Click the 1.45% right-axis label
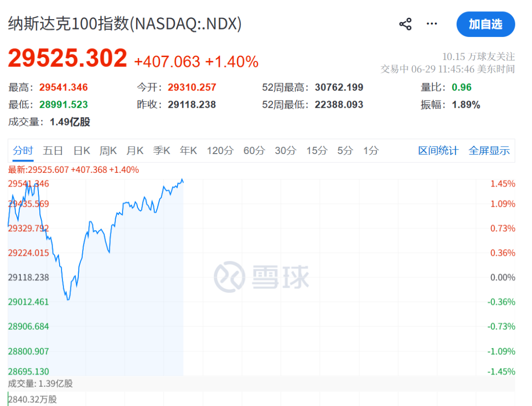Screen dimensions: 532x406 [x=503, y=184]
